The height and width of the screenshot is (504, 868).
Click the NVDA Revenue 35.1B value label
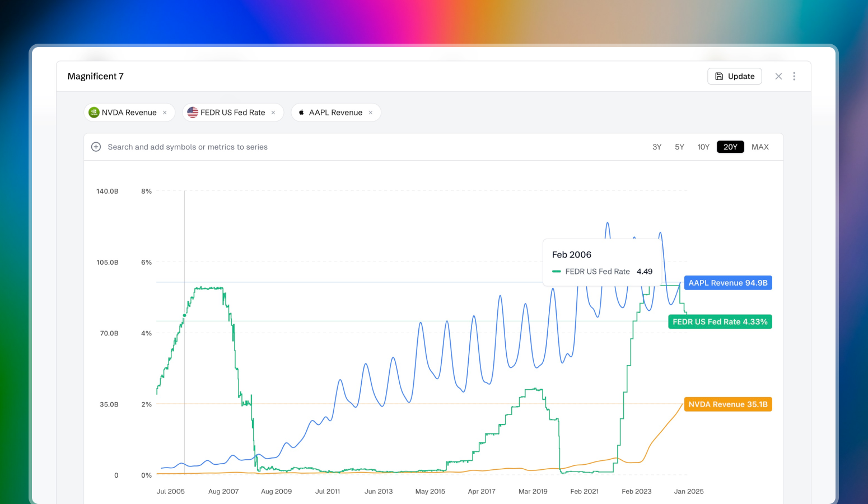727,404
